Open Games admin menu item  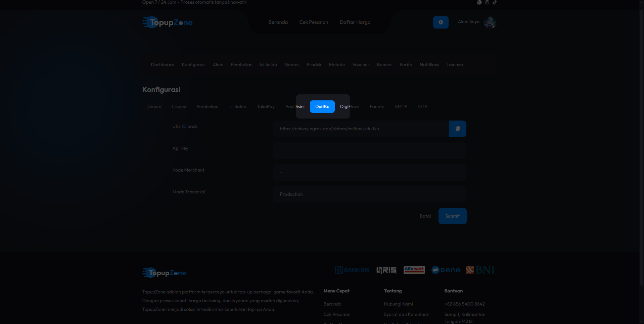click(292, 64)
